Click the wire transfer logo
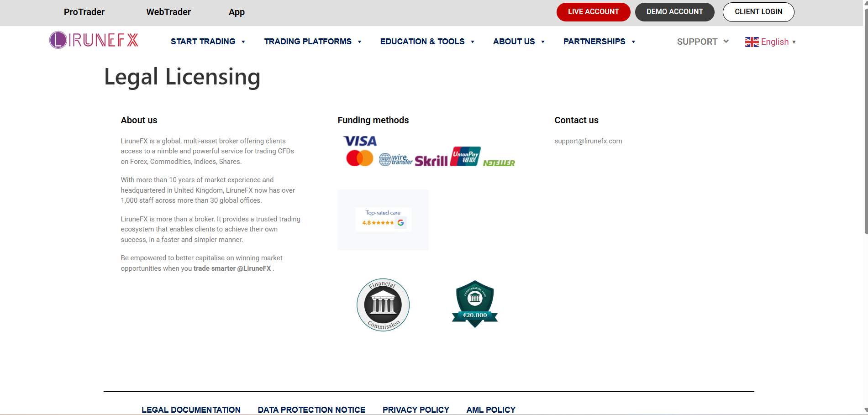 [395, 159]
